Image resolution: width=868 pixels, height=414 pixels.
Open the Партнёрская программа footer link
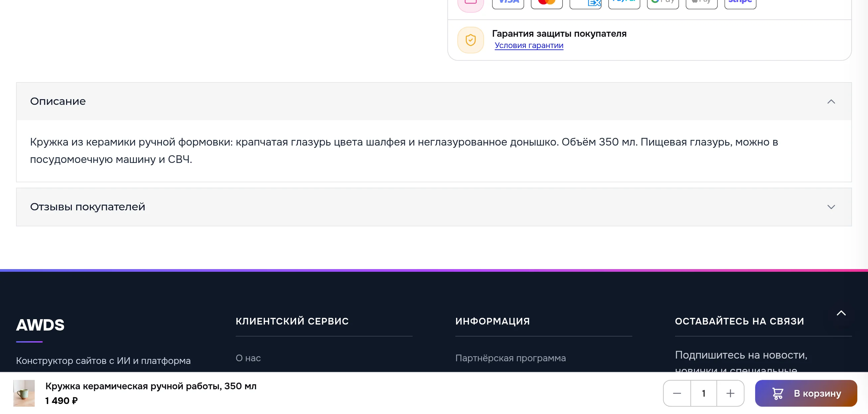pyautogui.click(x=510, y=358)
